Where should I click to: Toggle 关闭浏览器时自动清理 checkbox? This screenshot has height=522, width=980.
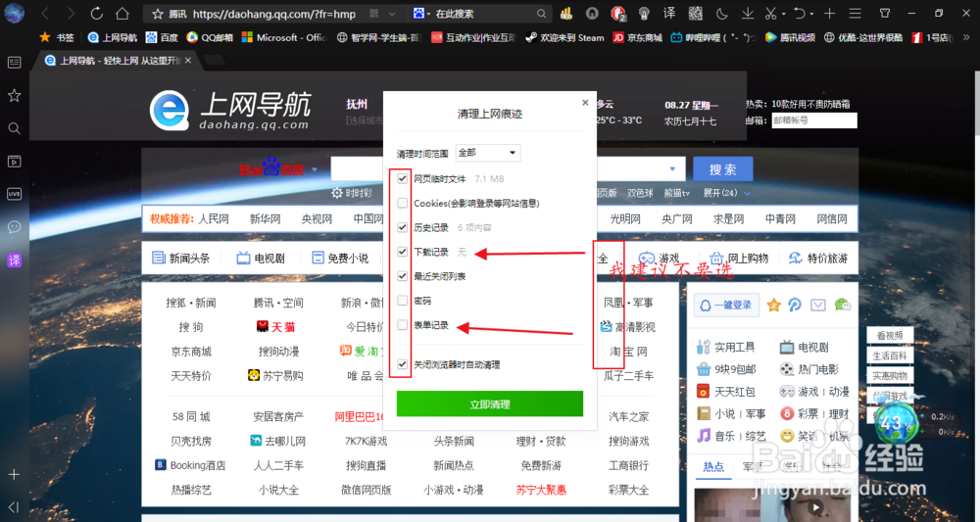tap(403, 364)
